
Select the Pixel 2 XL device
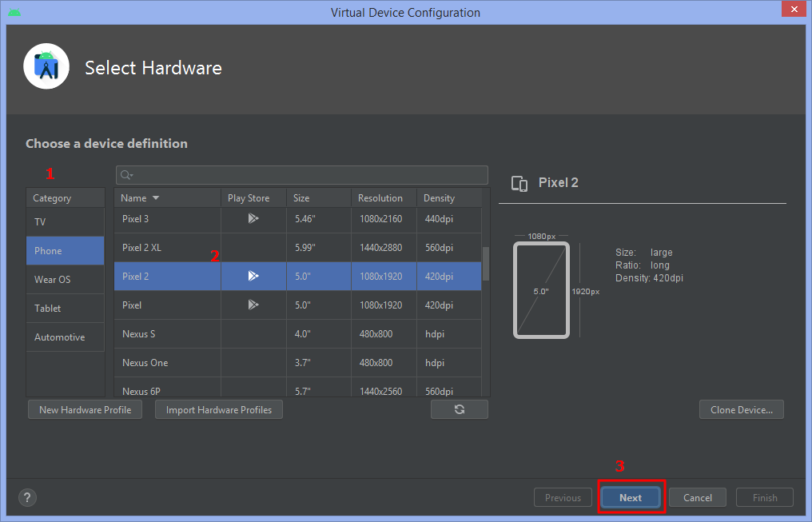coord(298,248)
